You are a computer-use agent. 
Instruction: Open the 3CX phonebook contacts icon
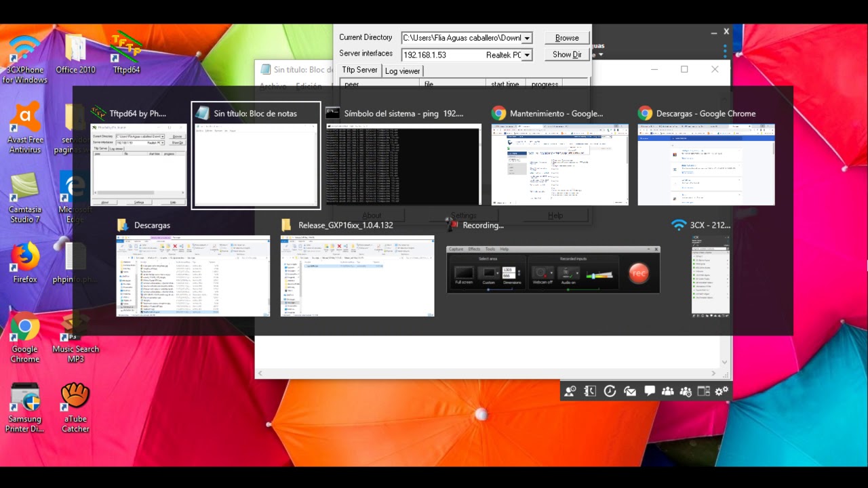tap(590, 391)
